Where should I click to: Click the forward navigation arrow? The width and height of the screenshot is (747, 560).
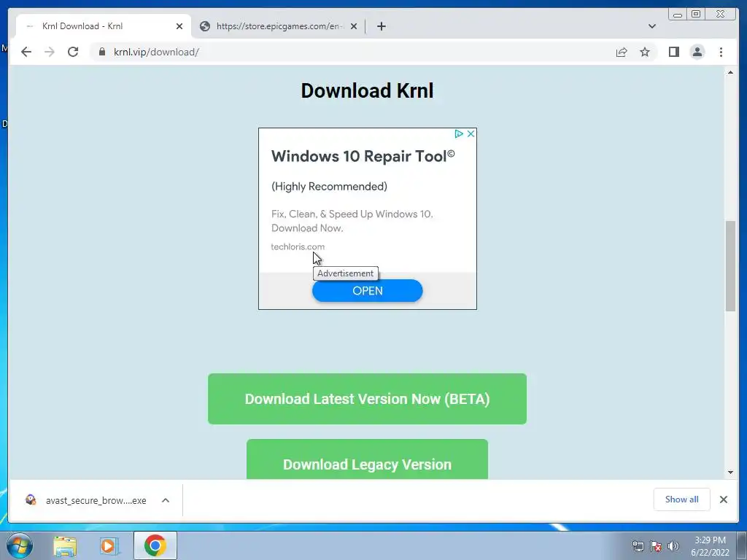point(50,52)
